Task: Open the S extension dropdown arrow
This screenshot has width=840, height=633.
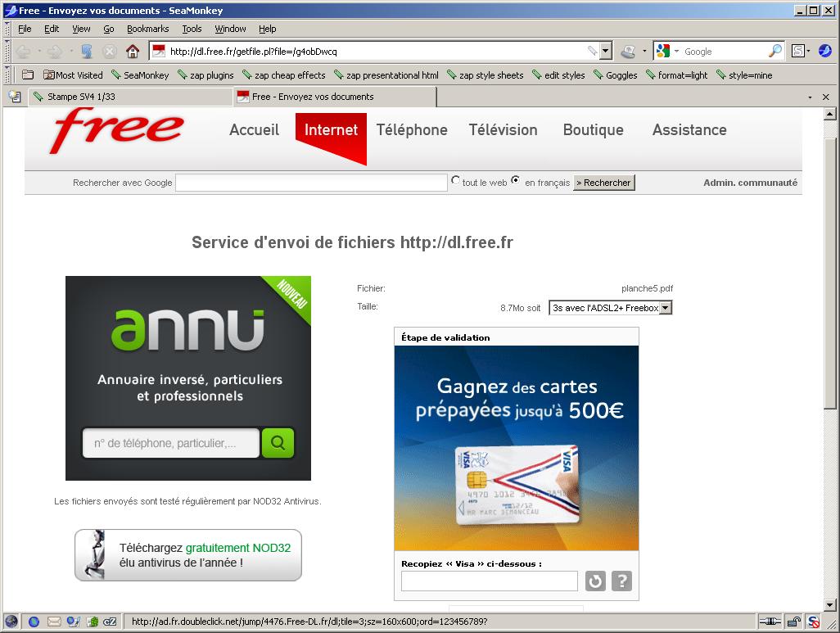Action: (808, 51)
